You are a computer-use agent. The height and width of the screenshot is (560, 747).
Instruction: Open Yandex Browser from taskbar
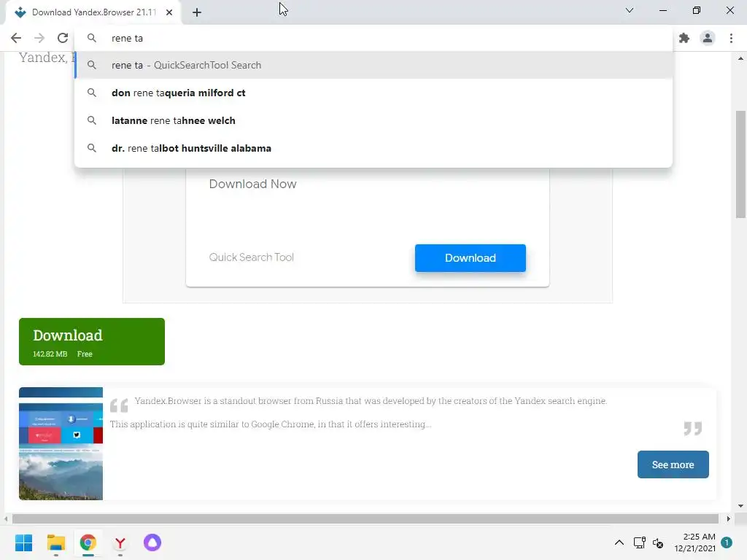(x=120, y=542)
